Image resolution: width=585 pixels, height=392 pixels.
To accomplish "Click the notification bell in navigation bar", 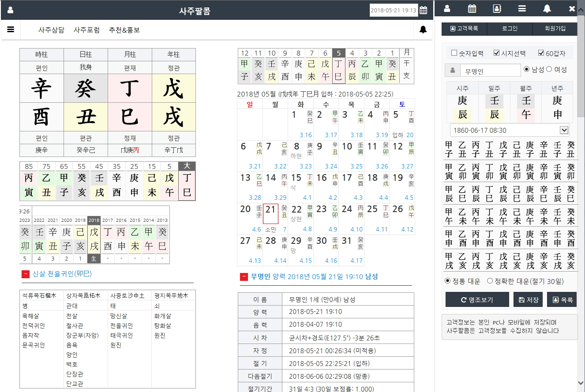I will coord(423,30).
